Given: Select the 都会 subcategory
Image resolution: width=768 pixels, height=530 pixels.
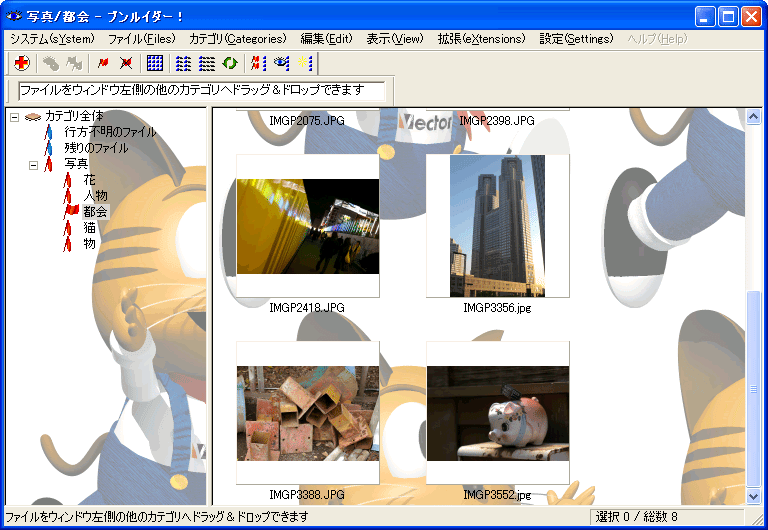Looking at the screenshot, I should pos(95,212).
